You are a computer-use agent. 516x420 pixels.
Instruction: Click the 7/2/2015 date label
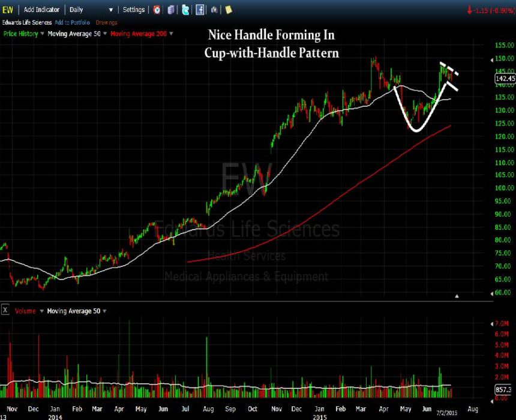(x=447, y=413)
